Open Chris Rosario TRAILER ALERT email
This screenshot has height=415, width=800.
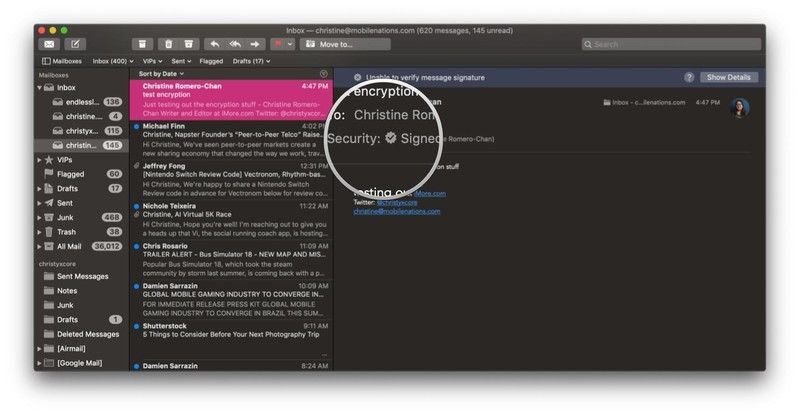(232, 260)
